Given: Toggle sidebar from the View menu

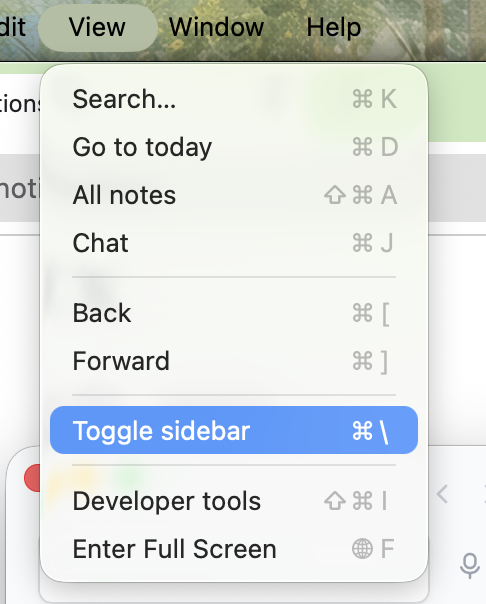Looking at the screenshot, I should [x=234, y=430].
